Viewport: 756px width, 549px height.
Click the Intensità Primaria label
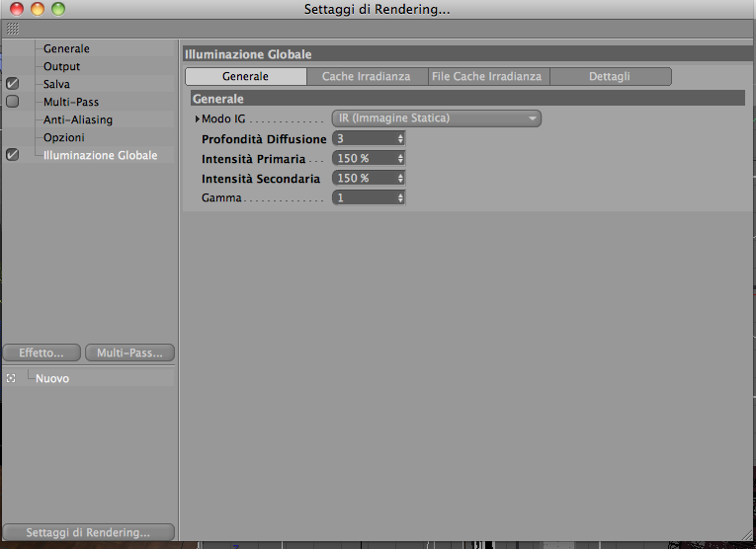coord(254,159)
